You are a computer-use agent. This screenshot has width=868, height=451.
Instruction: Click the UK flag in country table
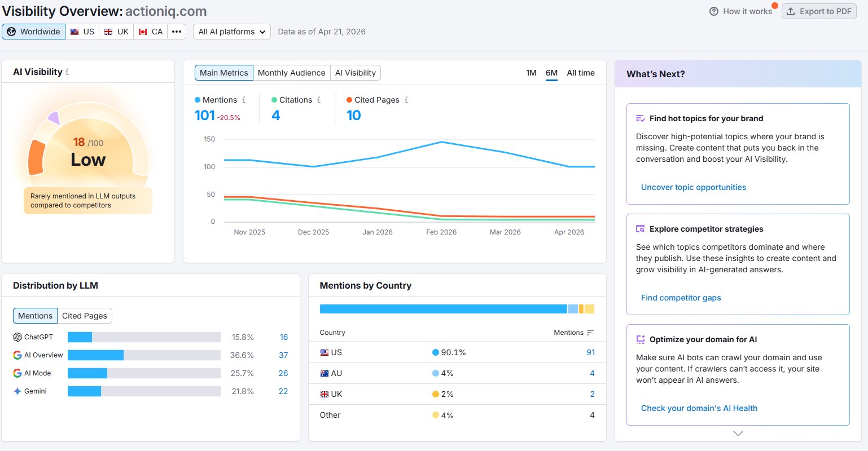pyautogui.click(x=325, y=394)
